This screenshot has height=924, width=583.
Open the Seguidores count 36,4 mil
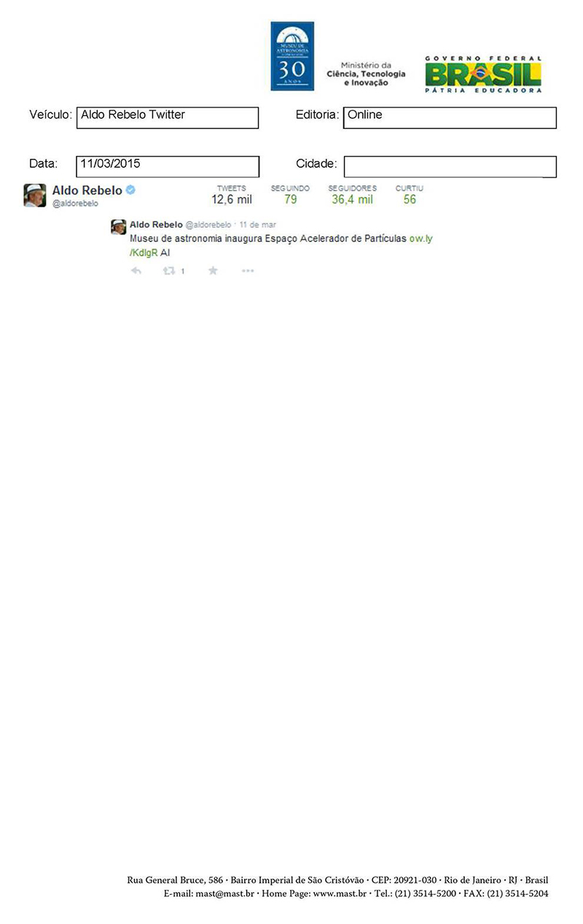point(352,194)
